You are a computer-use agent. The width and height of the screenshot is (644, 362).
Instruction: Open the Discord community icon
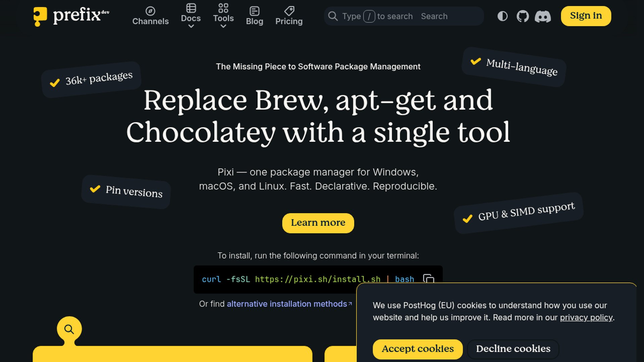[543, 16]
